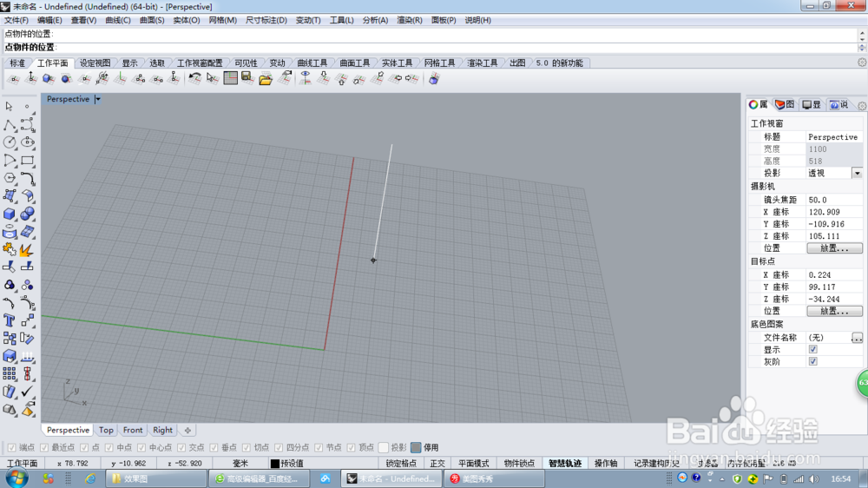Click the save named construction plane icon
This screenshot has width=868, height=488.
coord(247,79)
